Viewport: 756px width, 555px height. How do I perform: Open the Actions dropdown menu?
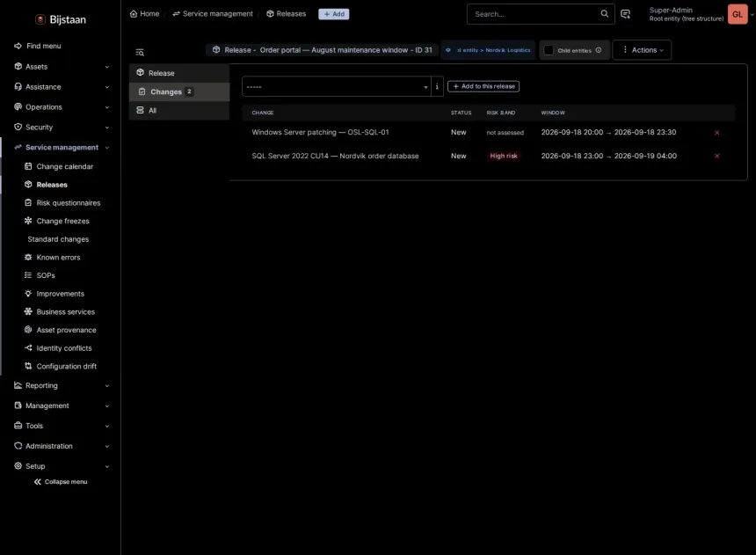642,50
